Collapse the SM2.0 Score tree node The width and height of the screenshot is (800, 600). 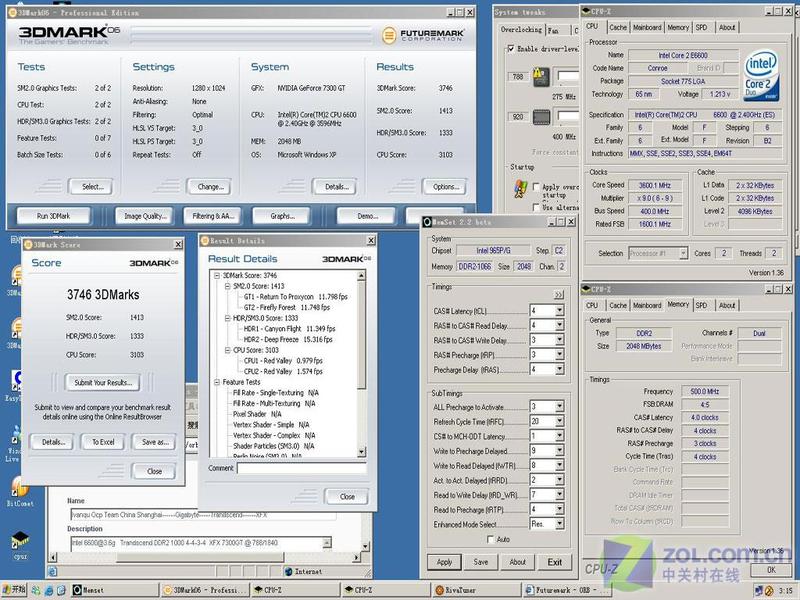228,286
